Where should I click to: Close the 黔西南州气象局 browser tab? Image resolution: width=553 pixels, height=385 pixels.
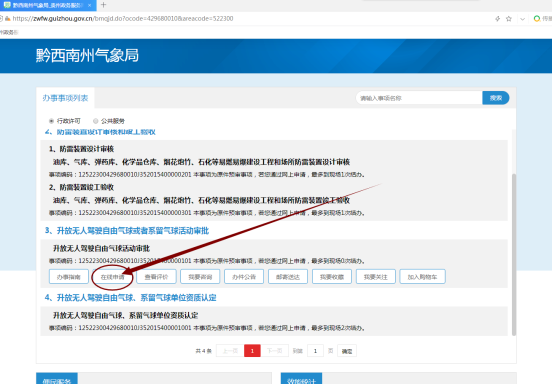click(90, 5)
